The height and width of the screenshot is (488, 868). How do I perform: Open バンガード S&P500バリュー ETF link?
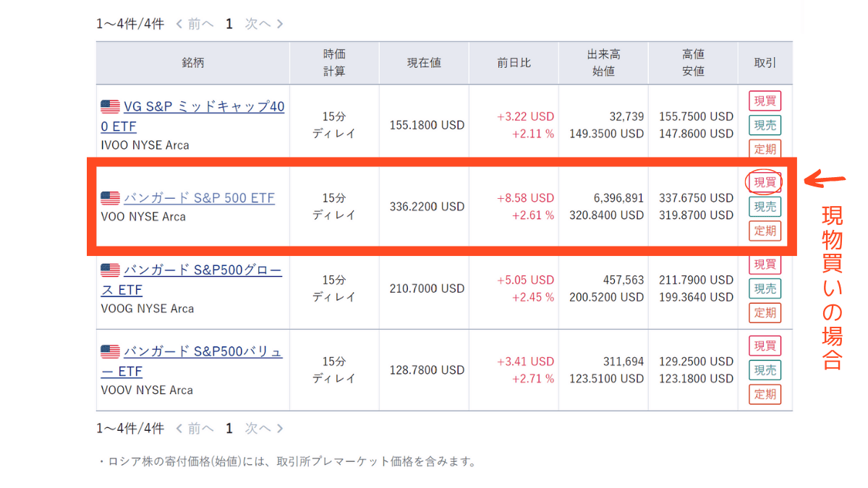point(203,352)
